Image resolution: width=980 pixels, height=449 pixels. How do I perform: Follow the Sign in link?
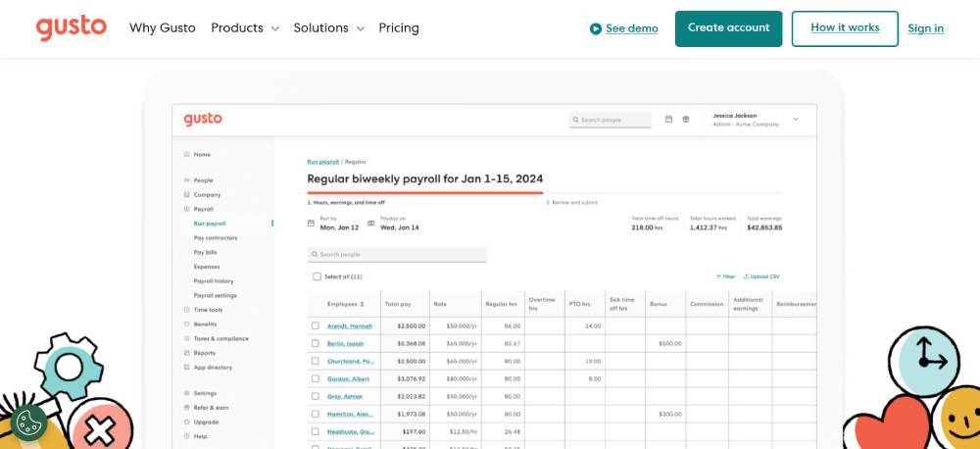[x=925, y=28]
